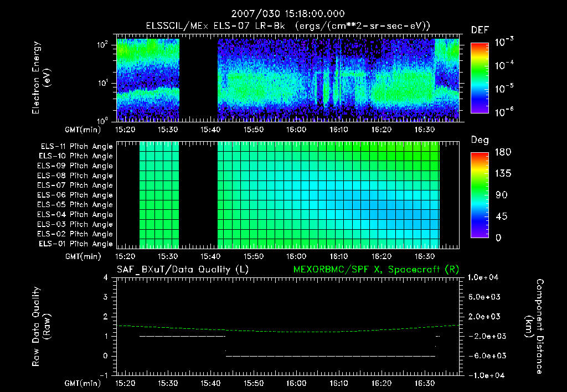
Task: Click the 180 value on Deg colorbar
Action: tap(503, 152)
